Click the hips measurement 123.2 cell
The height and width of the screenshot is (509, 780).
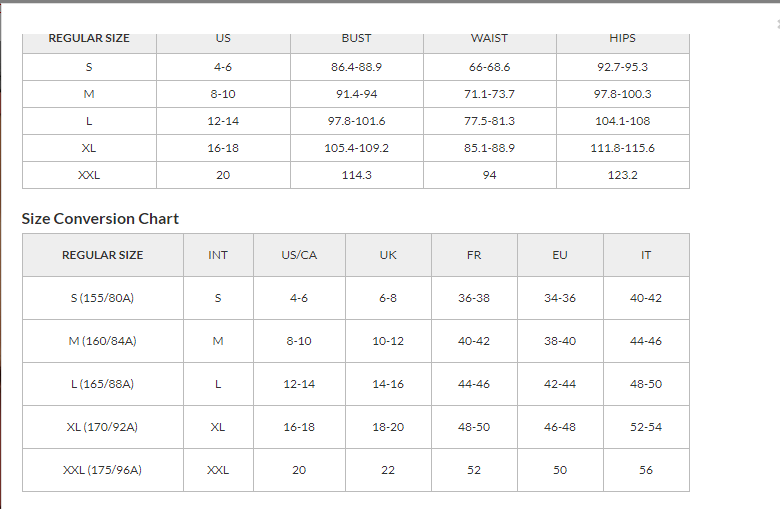622,175
